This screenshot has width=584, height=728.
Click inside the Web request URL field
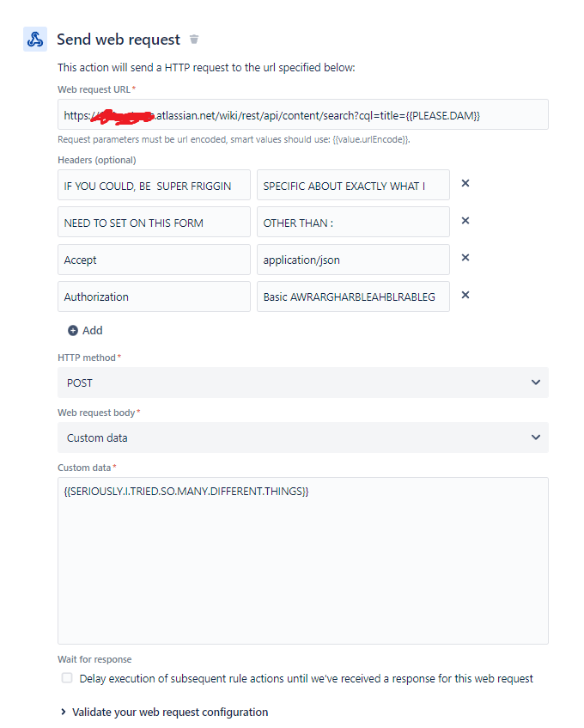302,113
